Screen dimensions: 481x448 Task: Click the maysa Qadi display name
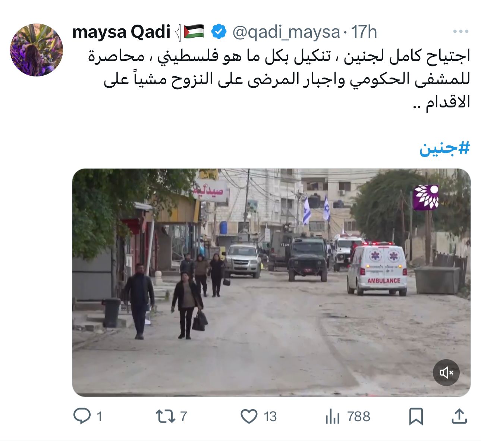(121, 32)
